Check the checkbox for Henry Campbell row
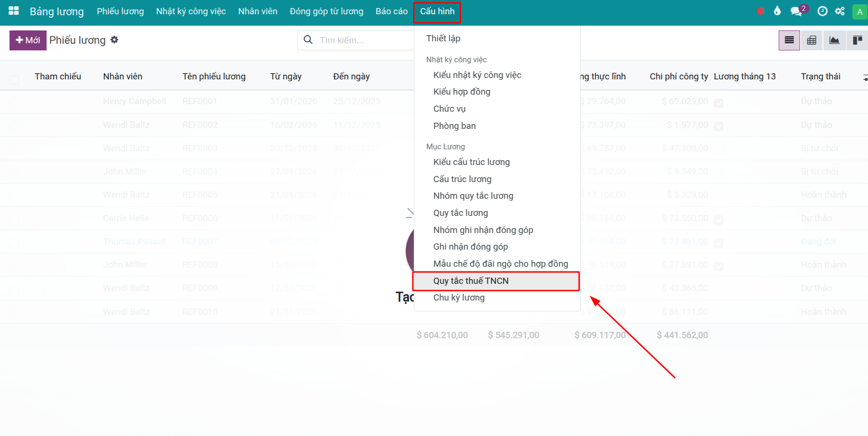Screen dimensions: 868x436 coord(14,103)
